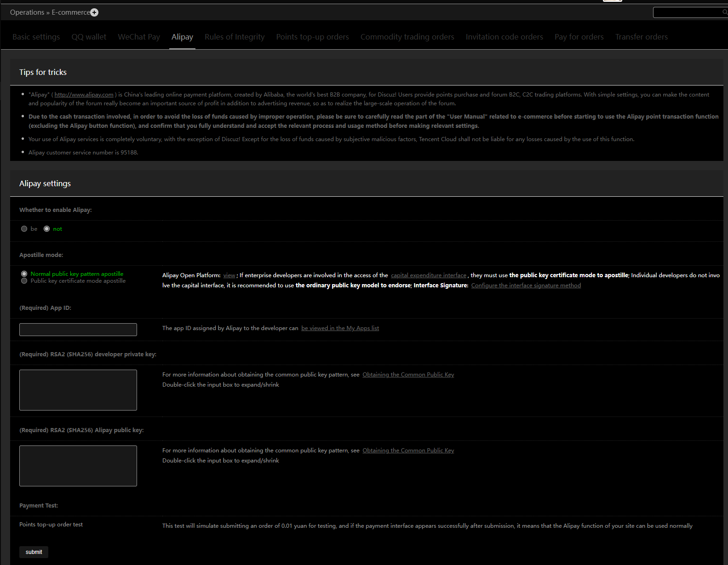The width and height of the screenshot is (728, 565).
Task: Open the Pay for orders tab
Action: tap(579, 37)
